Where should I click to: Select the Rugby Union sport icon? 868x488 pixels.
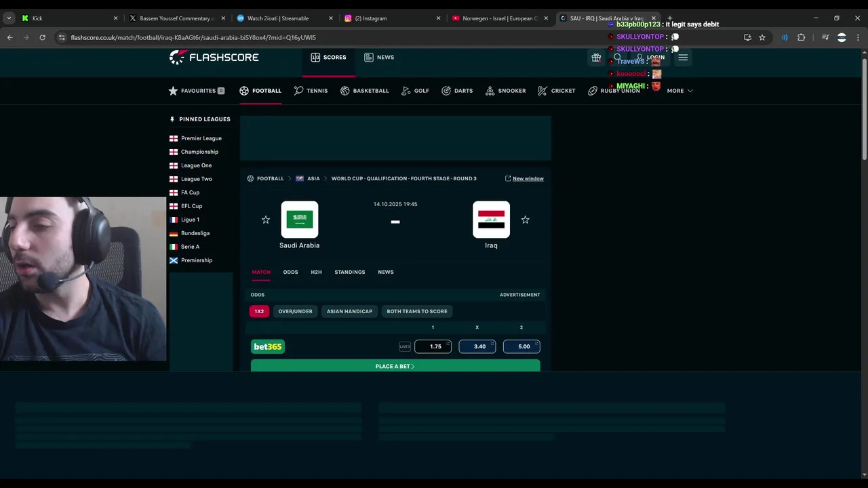(593, 90)
